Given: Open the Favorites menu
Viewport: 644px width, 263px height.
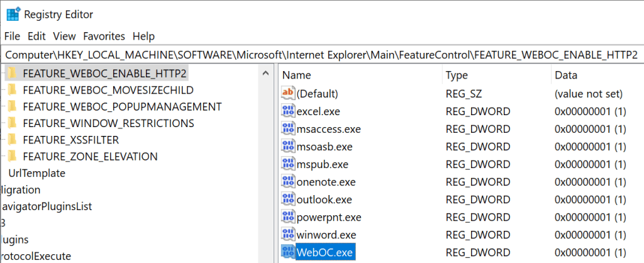Looking at the screenshot, I should pyautogui.click(x=104, y=36).
